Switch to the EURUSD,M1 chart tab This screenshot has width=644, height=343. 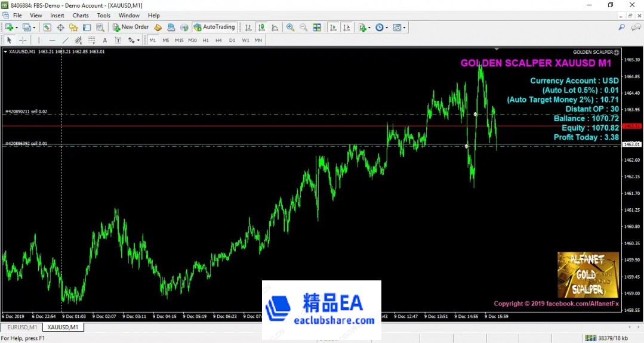pos(22,327)
